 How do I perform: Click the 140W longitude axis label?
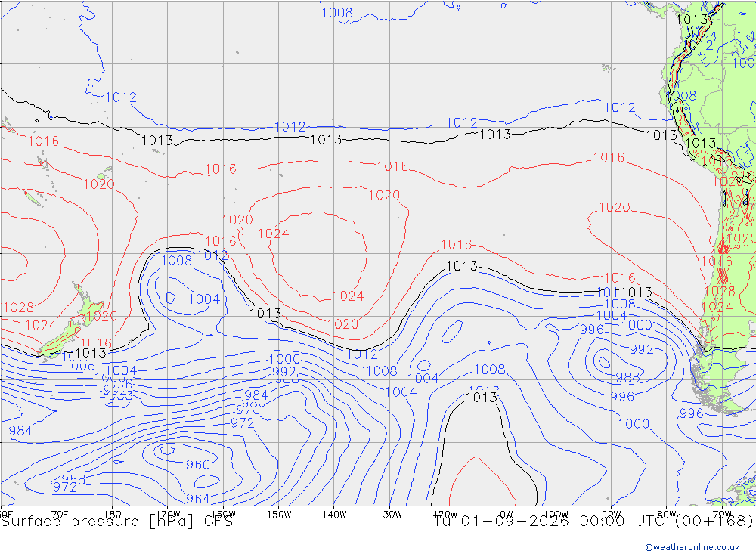(334, 515)
